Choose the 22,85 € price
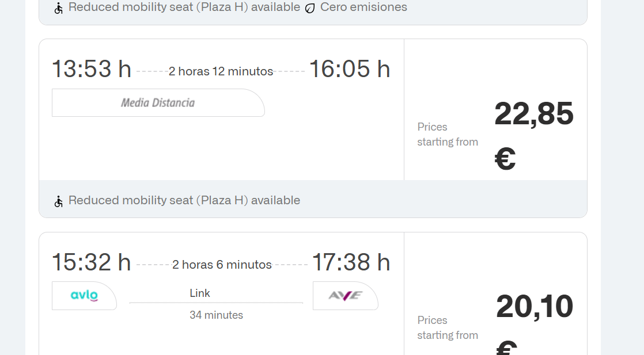644x355 pixels. point(534,135)
